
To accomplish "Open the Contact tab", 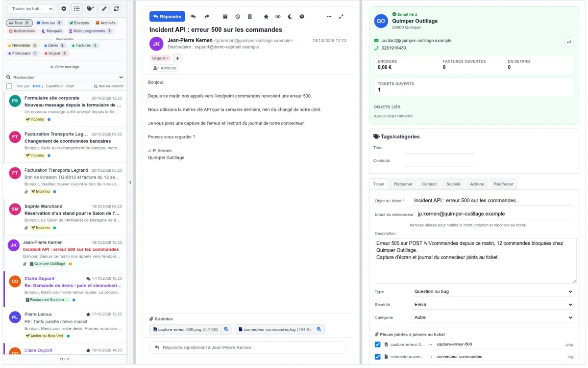I will [x=429, y=184].
